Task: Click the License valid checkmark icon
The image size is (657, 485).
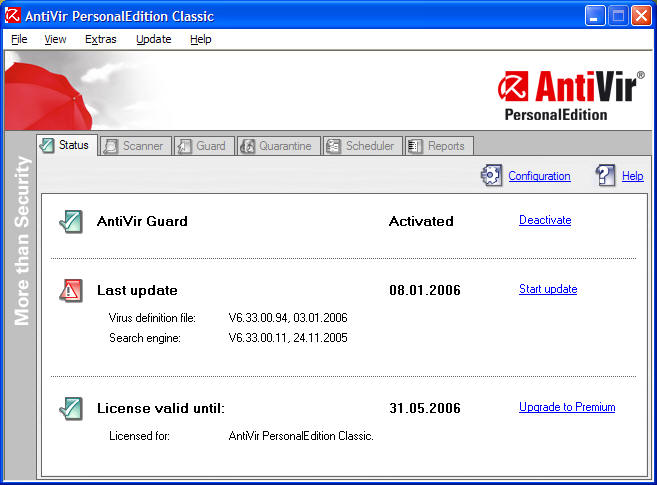Action: click(71, 408)
